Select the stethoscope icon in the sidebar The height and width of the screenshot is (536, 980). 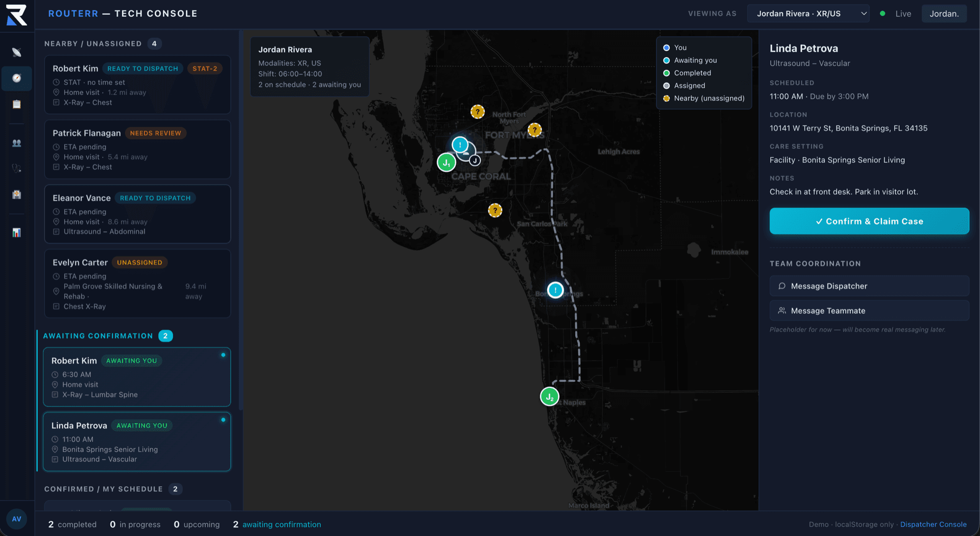point(17,167)
